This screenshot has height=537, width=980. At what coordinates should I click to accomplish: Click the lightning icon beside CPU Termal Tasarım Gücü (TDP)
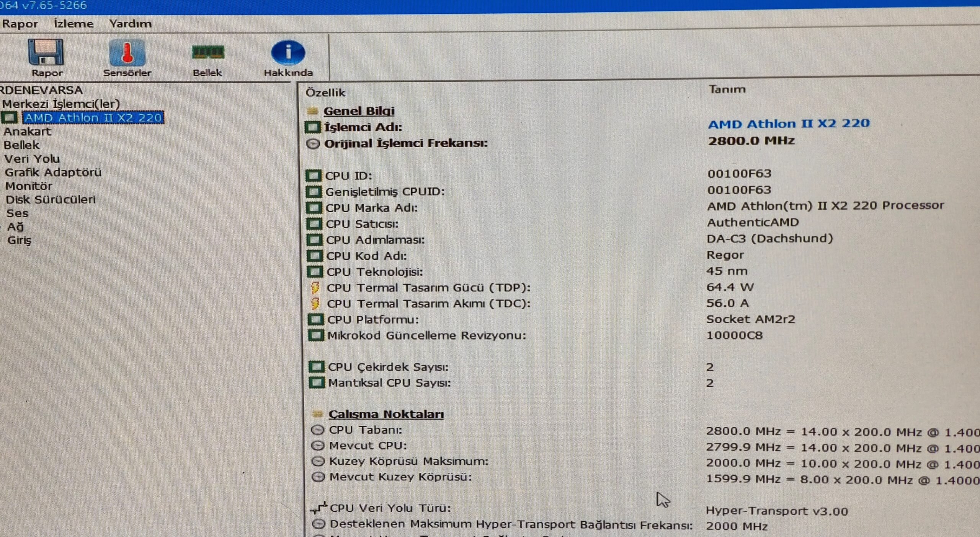(315, 288)
